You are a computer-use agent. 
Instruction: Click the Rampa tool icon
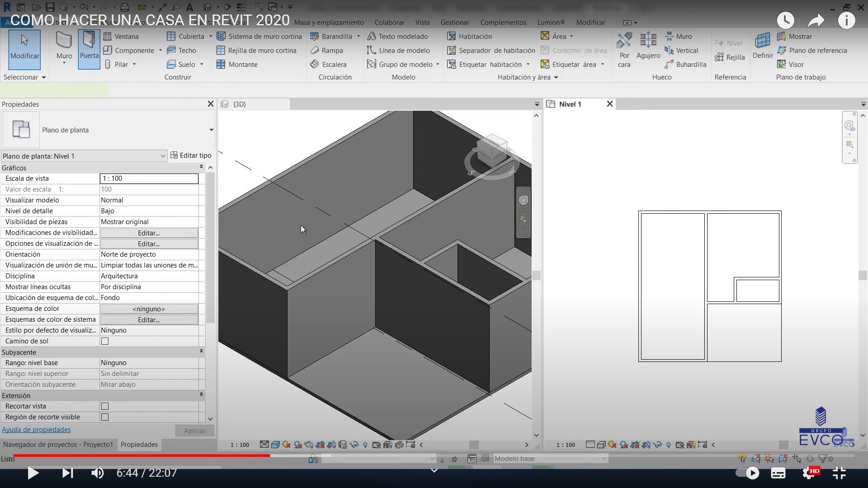pyautogui.click(x=315, y=51)
